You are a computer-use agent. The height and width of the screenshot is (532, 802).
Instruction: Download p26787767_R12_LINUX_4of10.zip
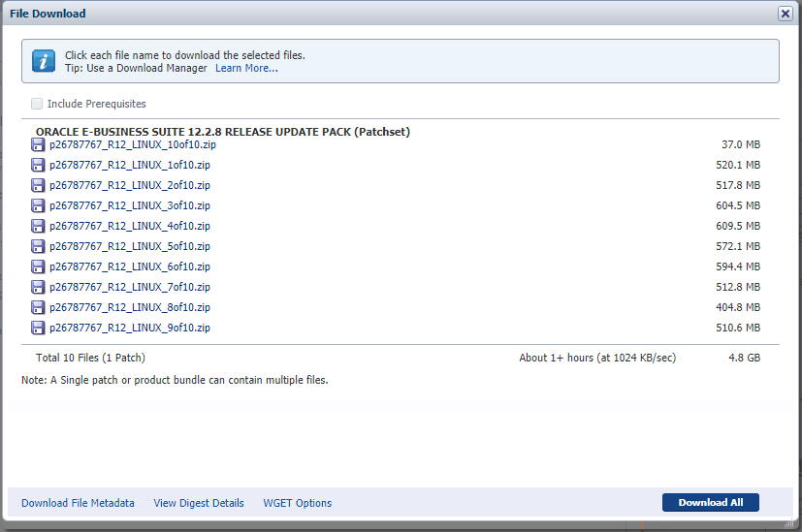point(129,226)
